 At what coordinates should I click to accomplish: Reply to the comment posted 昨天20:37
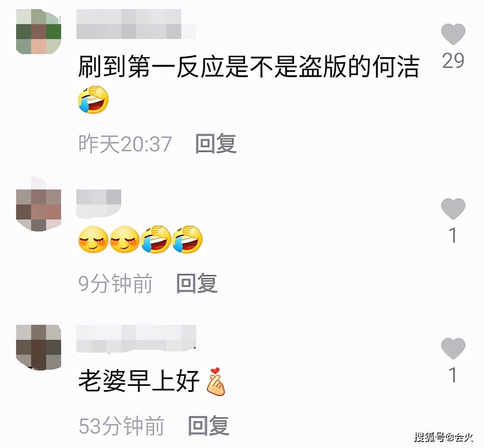(x=216, y=143)
